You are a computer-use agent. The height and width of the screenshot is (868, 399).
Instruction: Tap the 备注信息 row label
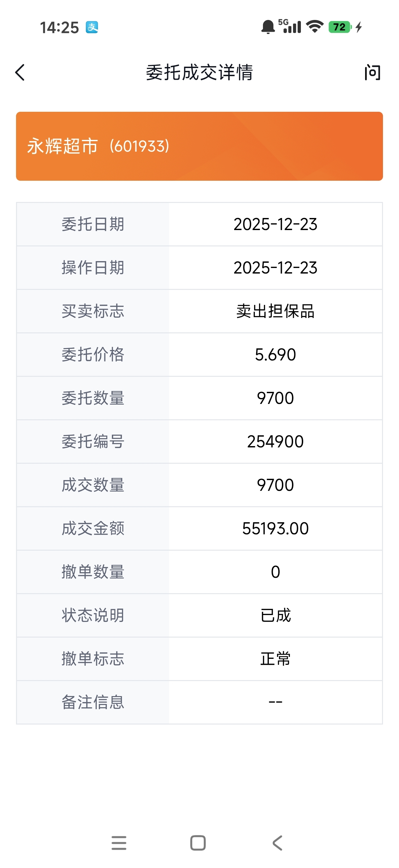click(x=93, y=702)
